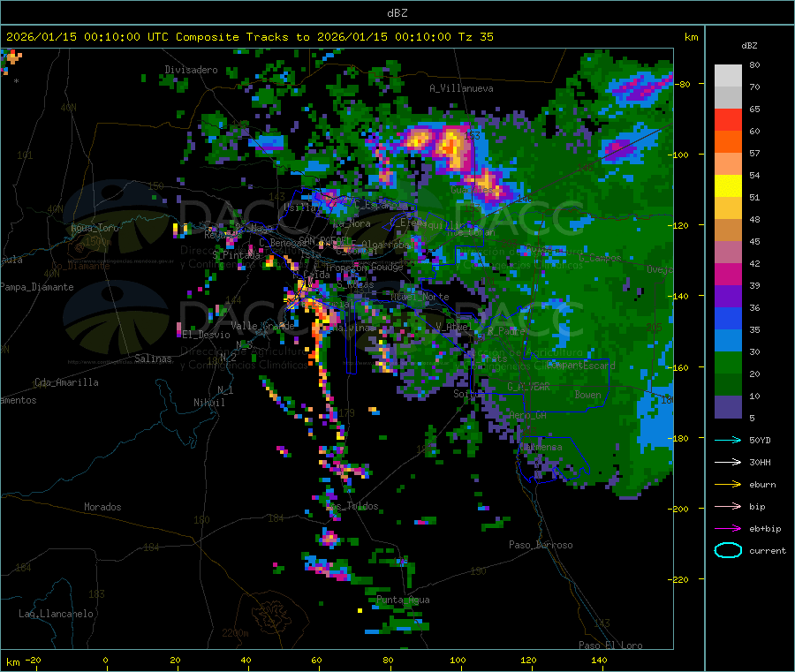
Task: Select the slate 10-5 dBZ swatch
Action: tap(728, 407)
